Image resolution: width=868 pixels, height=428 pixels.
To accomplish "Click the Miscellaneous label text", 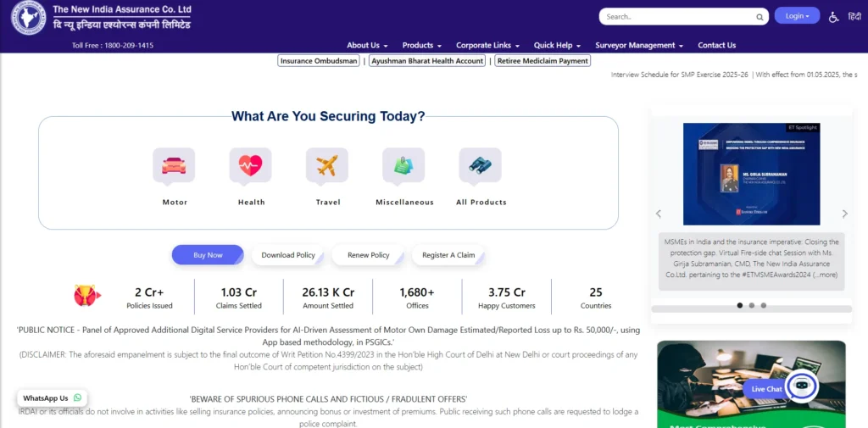I will (x=404, y=202).
